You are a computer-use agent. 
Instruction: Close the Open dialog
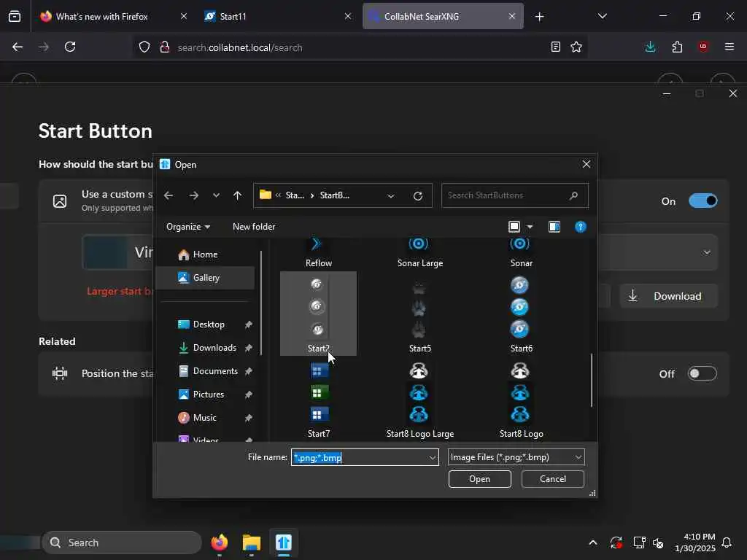(x=586, y=164)
